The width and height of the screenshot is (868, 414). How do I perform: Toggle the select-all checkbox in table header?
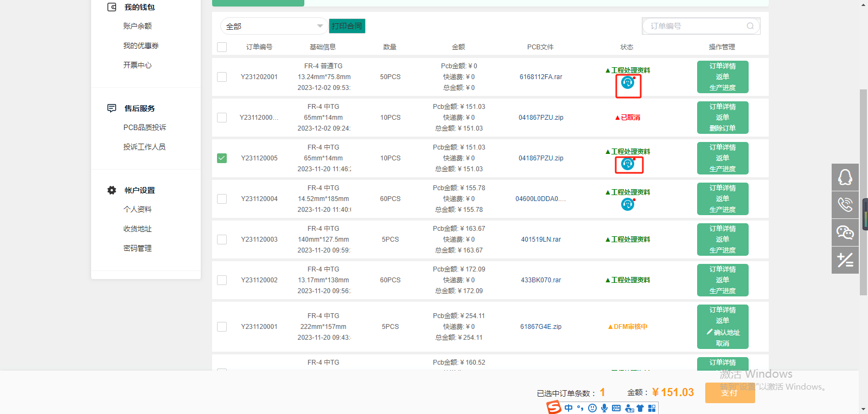[222, 47]
